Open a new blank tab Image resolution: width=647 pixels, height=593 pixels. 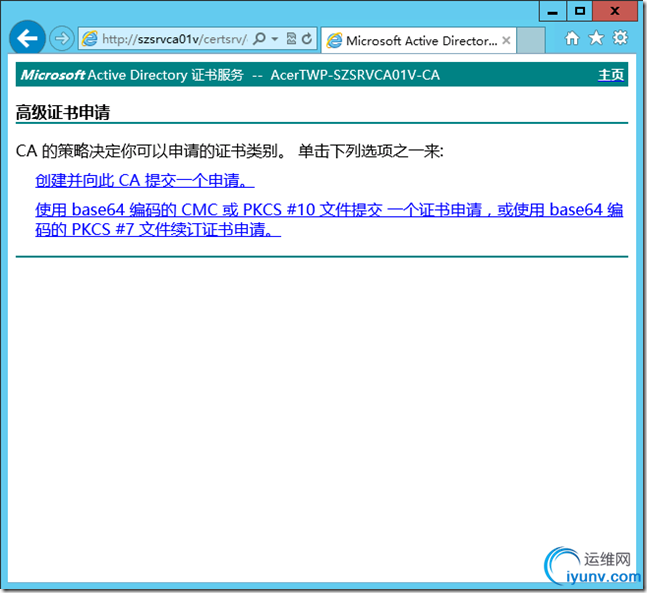[x=531, y=40]
